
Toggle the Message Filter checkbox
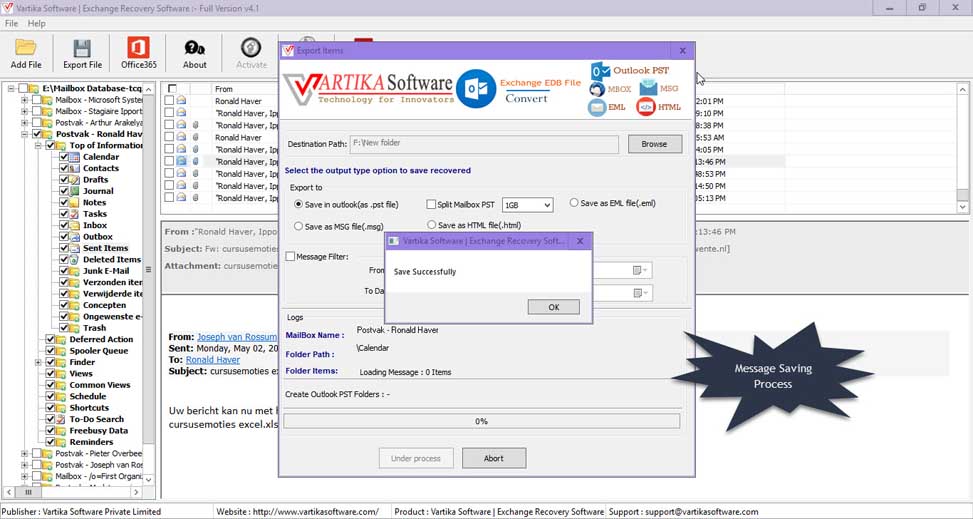pyautogui.click(x=290, y=256)
